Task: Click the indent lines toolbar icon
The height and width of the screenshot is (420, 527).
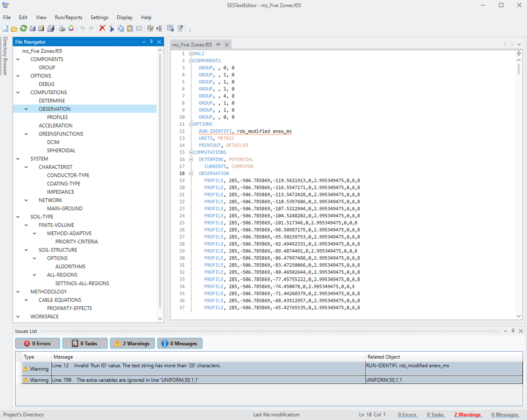Action: coord(159,28)
